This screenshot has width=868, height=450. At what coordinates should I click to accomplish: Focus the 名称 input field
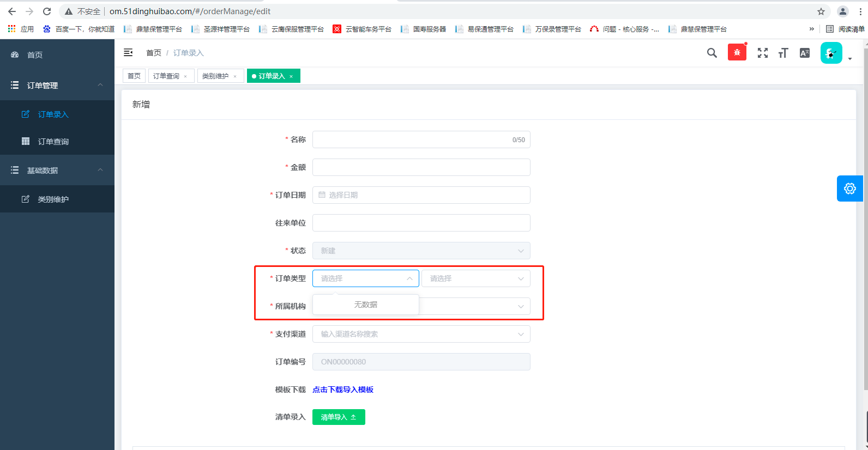[421, 139]
